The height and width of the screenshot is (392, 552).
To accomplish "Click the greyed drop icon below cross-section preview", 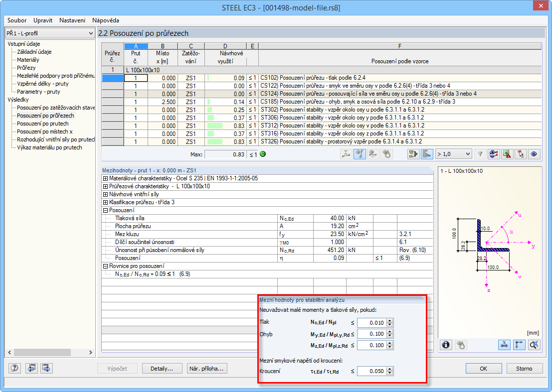I will point(460,345).
